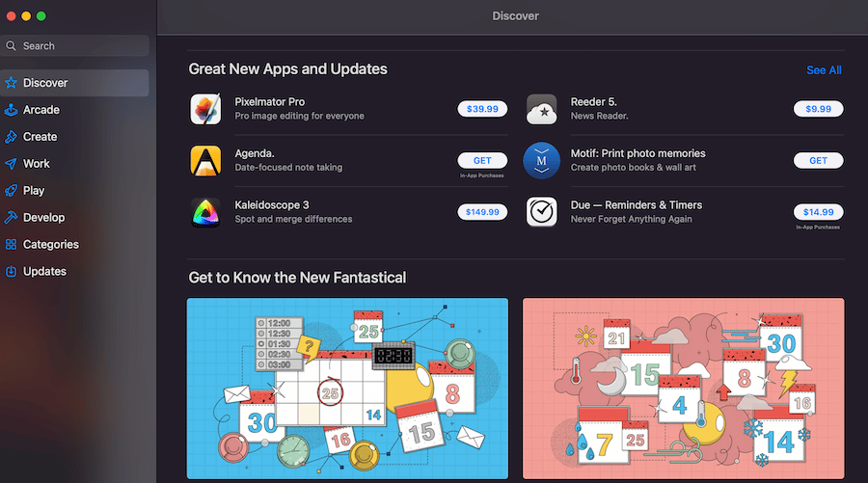Open the blue Fantastical calendar story card
The image size is (868, 483).
point(347,389)
